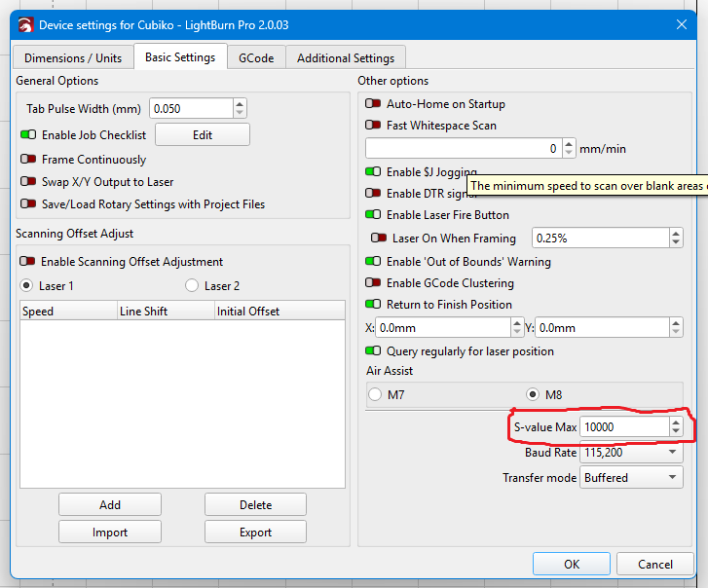Toggle Auto-Home on Startup switch
708x588 pixels.
(x=373, y=104)
